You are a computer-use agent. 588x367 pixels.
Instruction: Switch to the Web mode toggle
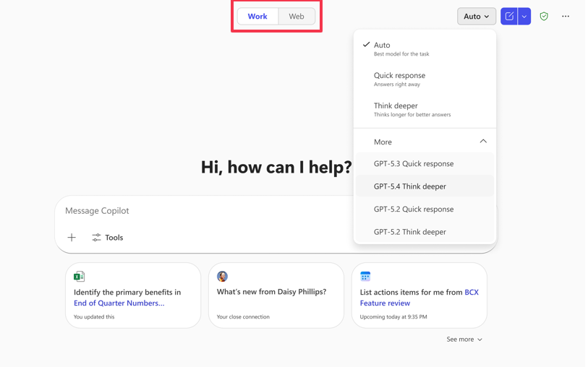(x=297, y=16)
